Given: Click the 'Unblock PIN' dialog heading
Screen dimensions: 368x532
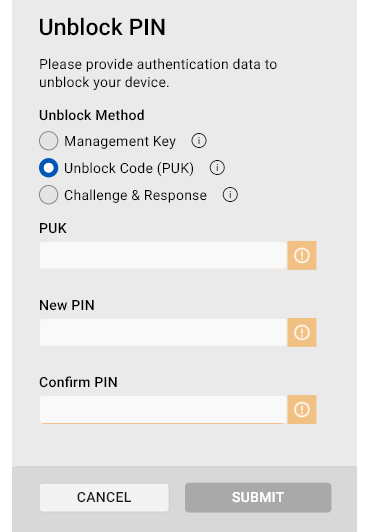Looking at the screenshot, I should [x=102, y=27].
